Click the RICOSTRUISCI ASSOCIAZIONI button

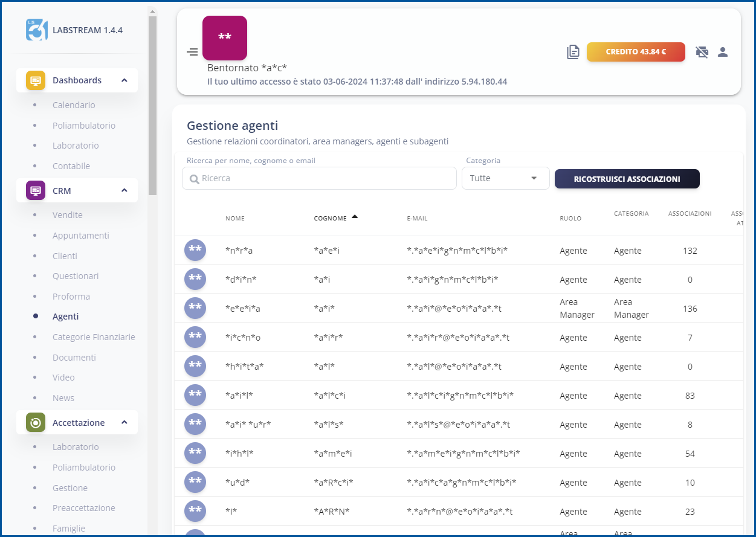pos(627,179)
